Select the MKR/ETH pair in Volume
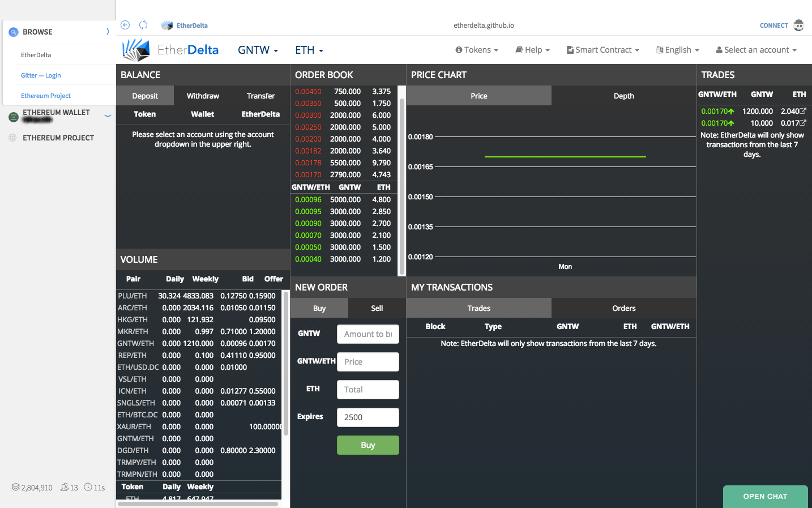The image size is (812, 508). coord(133,331)
